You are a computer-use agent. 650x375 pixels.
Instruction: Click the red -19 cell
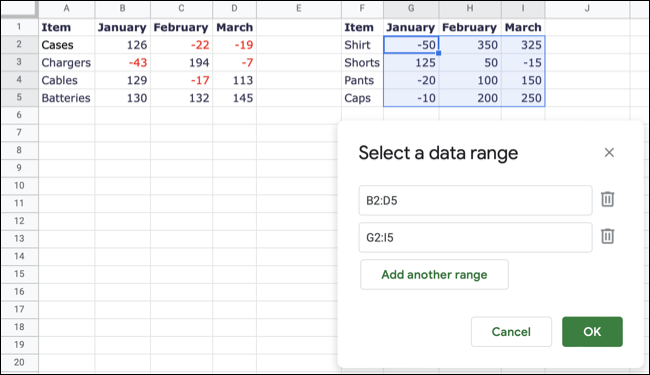coord(234,45)
